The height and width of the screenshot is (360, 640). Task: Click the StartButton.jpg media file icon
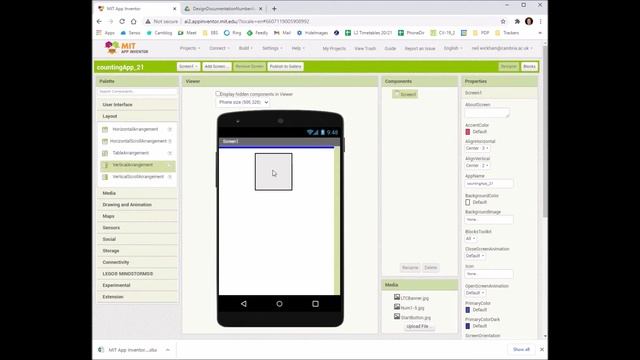(x=397, y=317)
